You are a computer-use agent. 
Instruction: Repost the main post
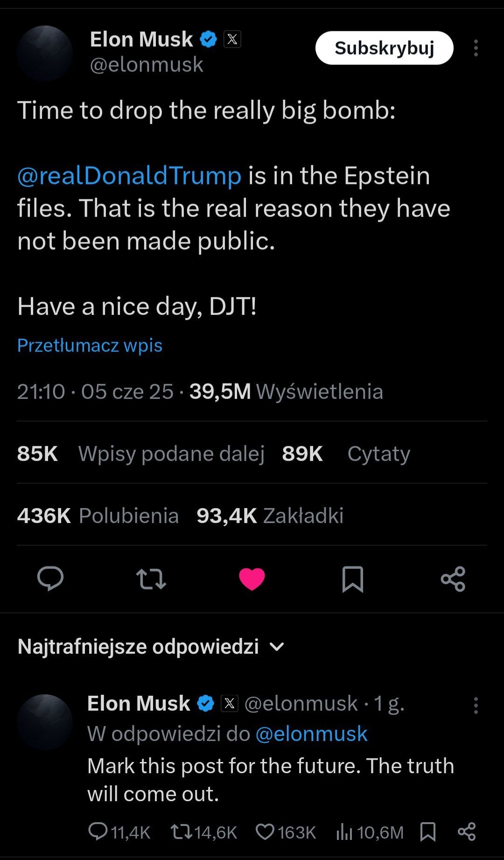point(151,579)
